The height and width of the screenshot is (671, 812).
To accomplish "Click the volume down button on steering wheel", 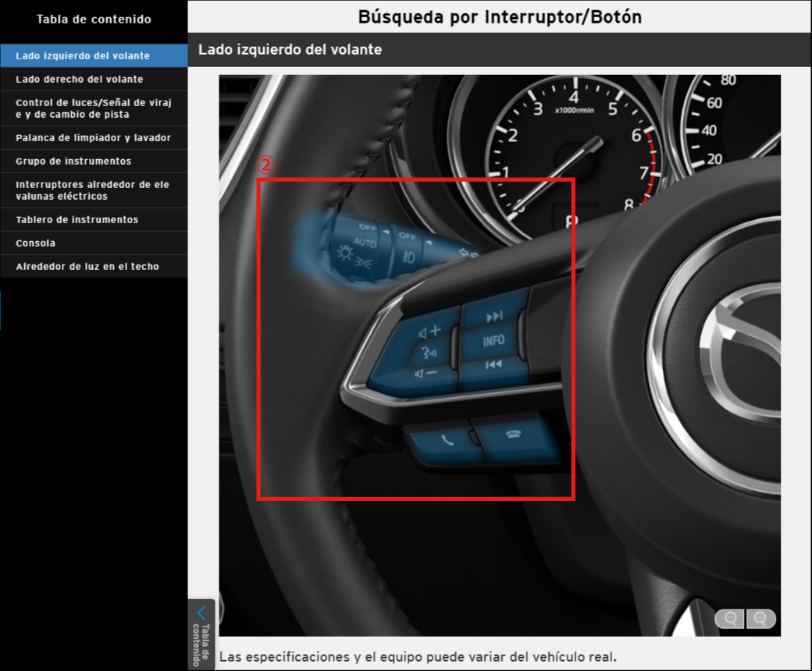I will tap(426, 373).
